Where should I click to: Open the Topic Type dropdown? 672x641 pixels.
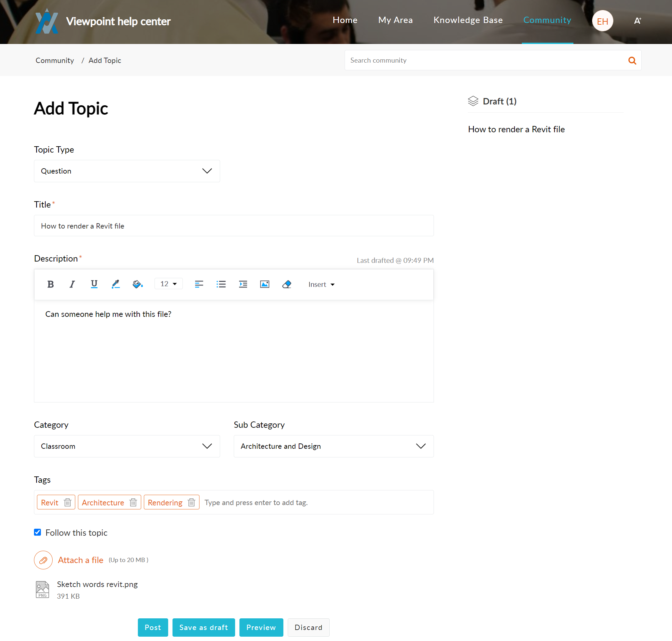[127, 171]
